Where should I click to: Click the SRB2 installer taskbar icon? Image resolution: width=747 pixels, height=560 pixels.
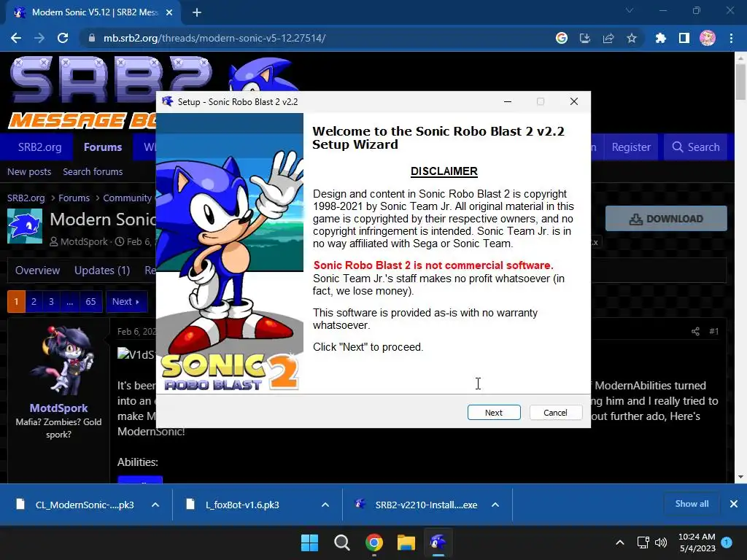[x=438, y=542]
